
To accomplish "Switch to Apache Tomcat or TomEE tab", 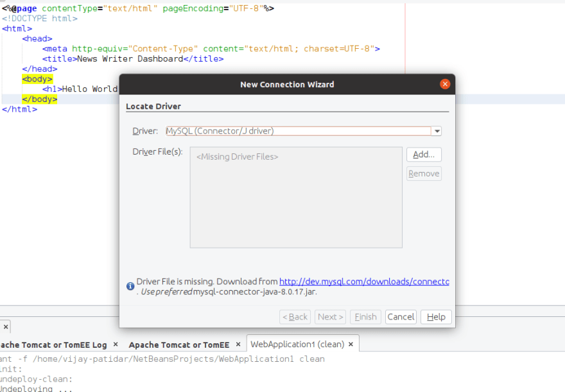I will (178, 345).
